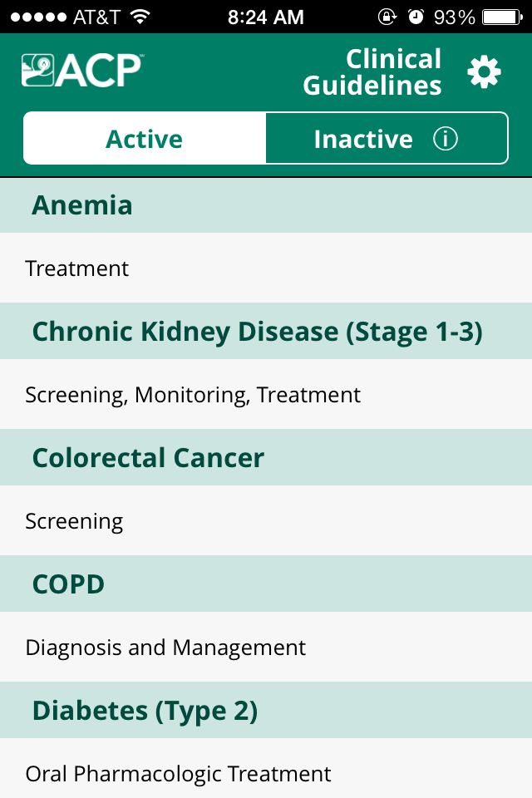Select the Colorectal Cancer header
Screen dimensions: 532x798
click(266, 457)
